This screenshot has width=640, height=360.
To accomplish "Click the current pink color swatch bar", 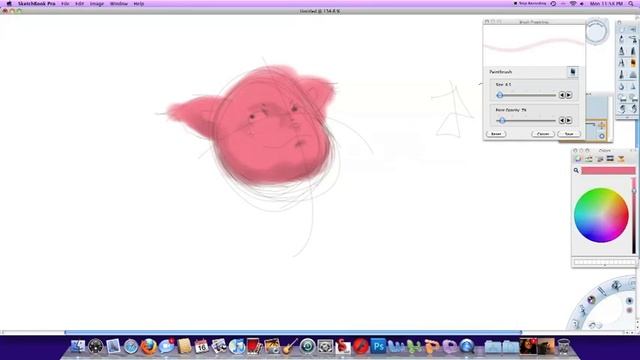I will (x=608, y=171).
